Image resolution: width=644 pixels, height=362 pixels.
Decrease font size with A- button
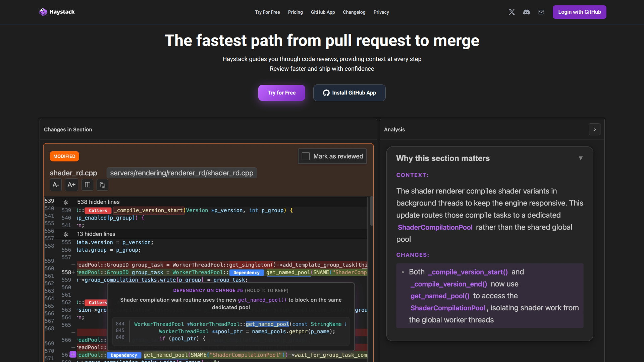point(56,185)
